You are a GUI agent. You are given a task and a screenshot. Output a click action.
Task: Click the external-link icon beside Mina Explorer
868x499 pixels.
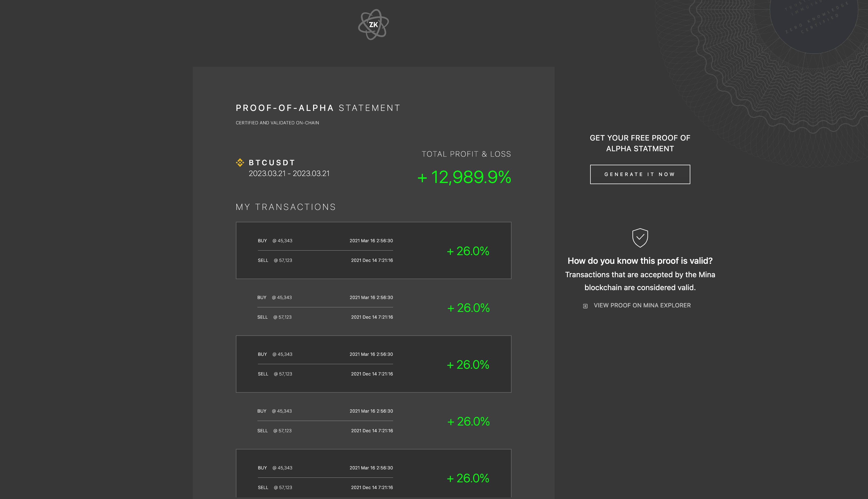tap(585, 306)
